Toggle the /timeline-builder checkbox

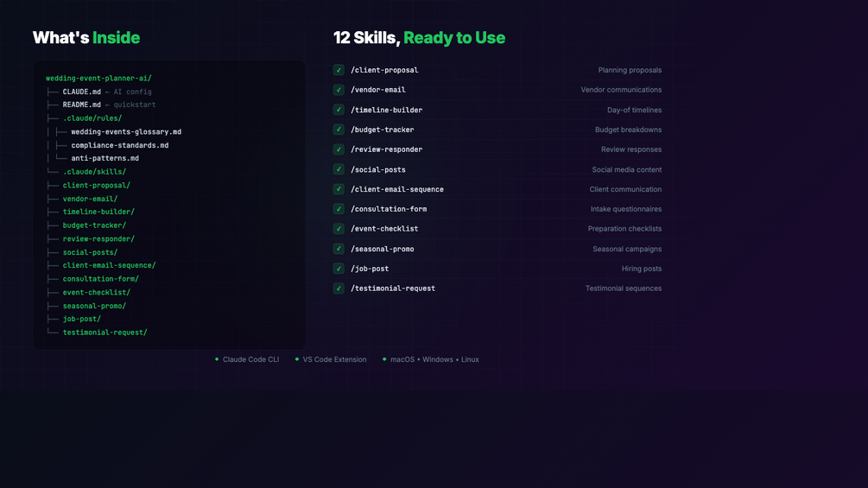click(x=339, y=110)
